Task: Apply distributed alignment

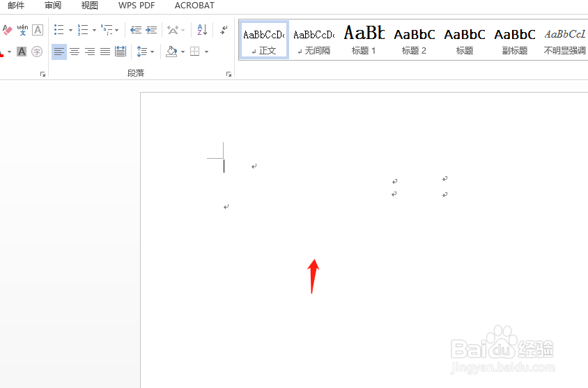Action: (x=121, y=52)
